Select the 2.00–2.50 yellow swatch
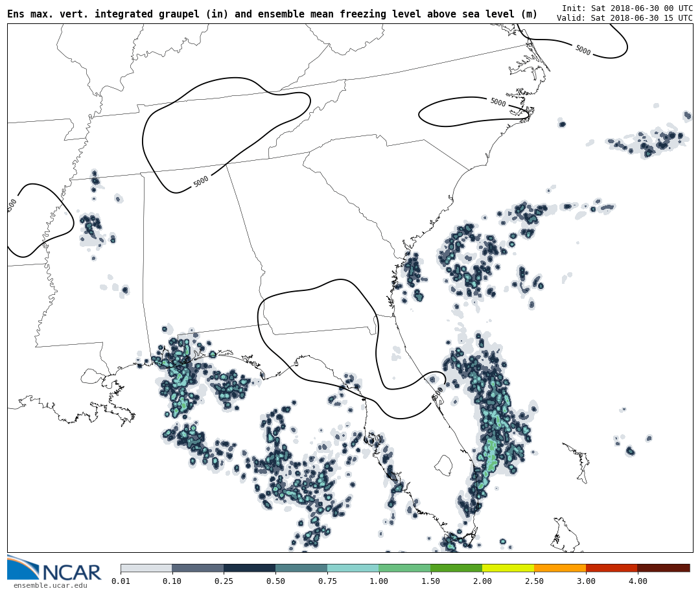The width and height of the screenshot is (700, 593). coord(508,568)
